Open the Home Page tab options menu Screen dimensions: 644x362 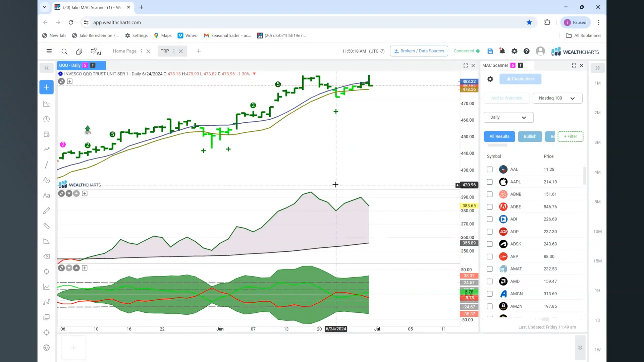141,51
